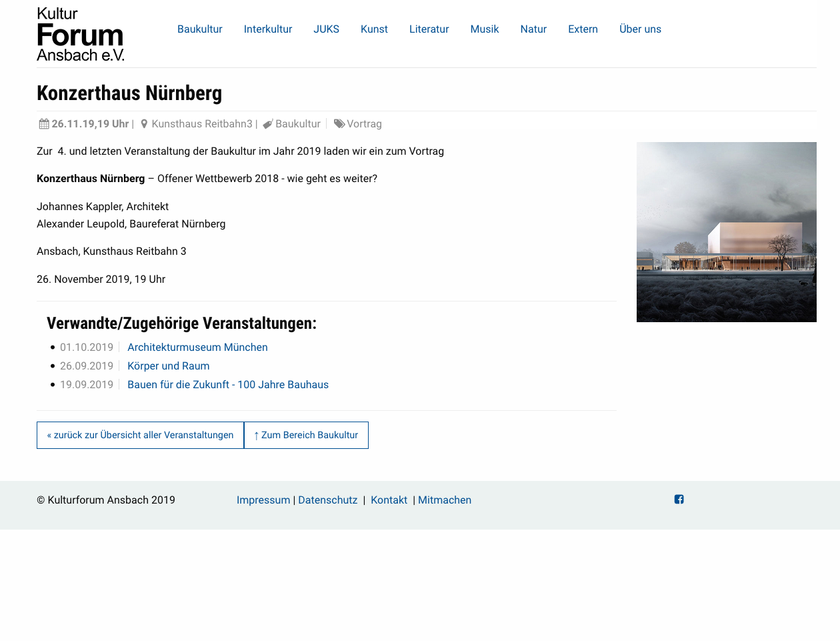Open the Interkultur section
This screenshot has height=641, width=840.
(x=268, y=29)
